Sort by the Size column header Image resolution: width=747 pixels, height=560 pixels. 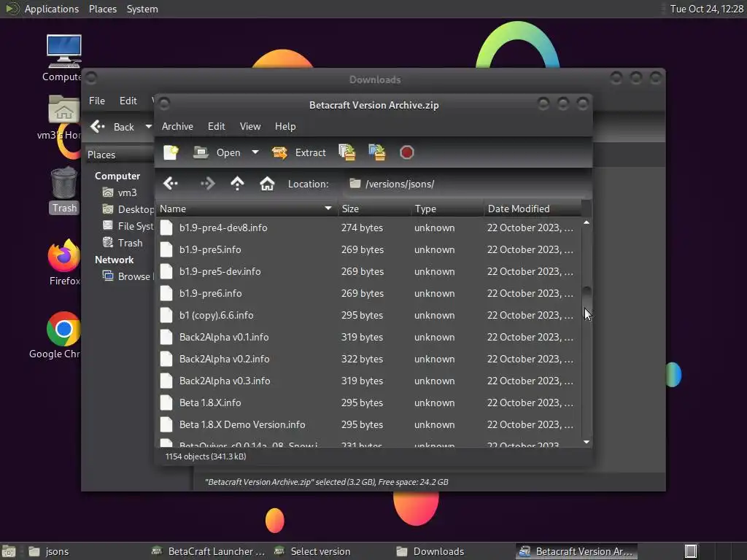pyautogui.click(x=374, y=209)
